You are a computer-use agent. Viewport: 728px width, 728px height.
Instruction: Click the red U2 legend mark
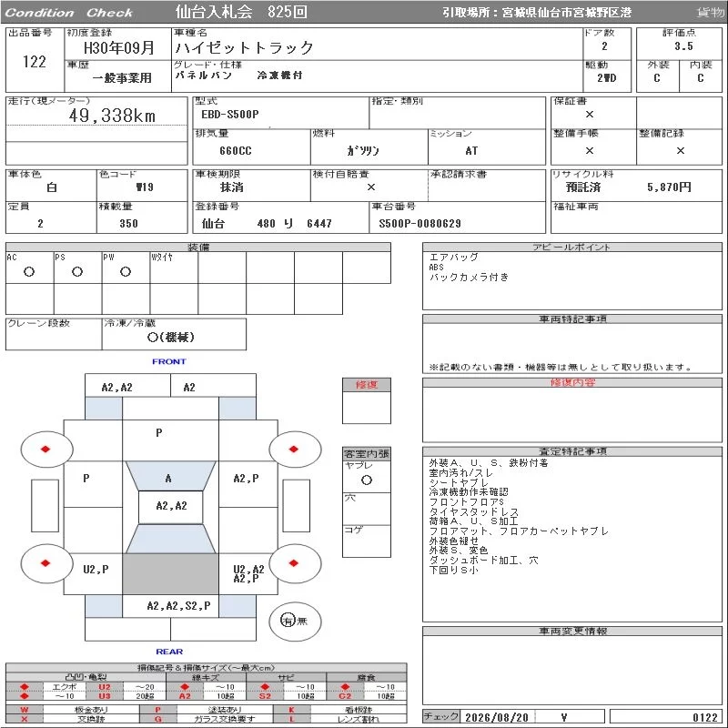pyautogui.click(x=105, y=687)
